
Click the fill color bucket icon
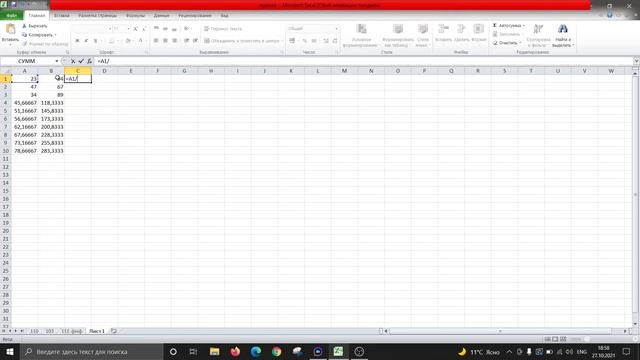[x=128, y=41]
